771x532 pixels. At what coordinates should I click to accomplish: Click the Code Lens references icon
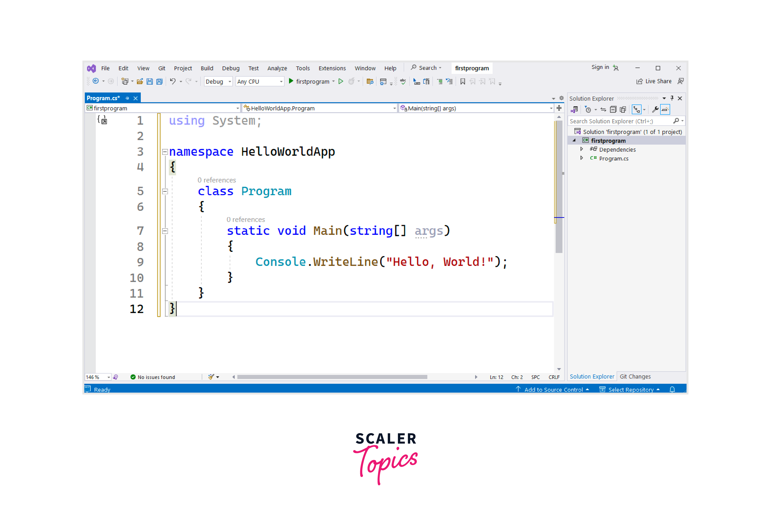[217, 180]
